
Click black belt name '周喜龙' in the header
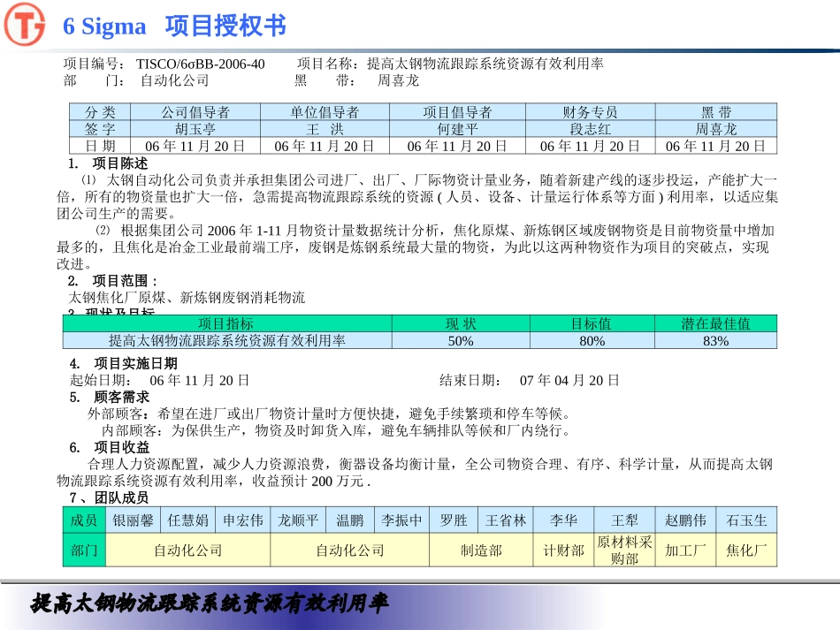(398, 80)
